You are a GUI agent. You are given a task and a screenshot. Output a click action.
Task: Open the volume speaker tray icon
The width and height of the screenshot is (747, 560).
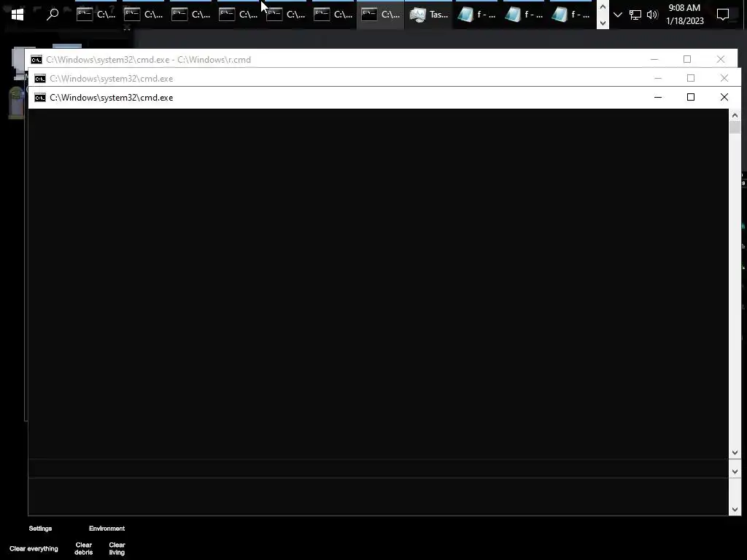click(x=652, y=15)
